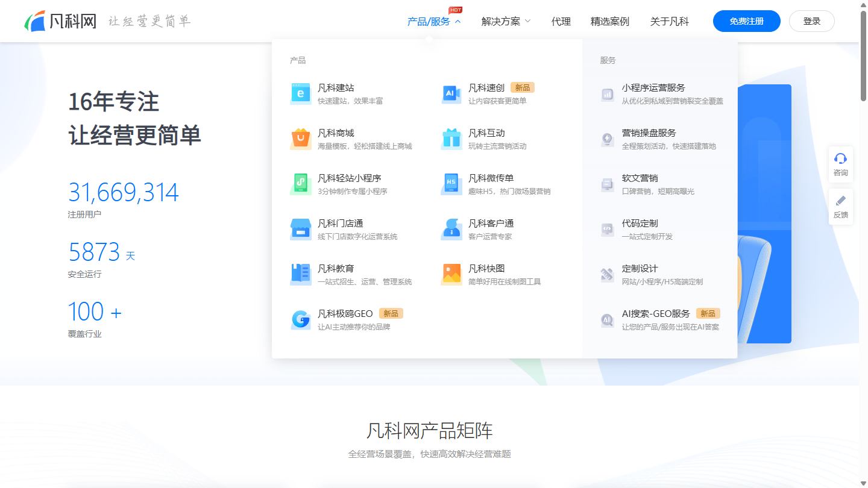Viewport: 868px width, 488px height.
Task: Click the 免费注册 button
Action: point(747,21)
